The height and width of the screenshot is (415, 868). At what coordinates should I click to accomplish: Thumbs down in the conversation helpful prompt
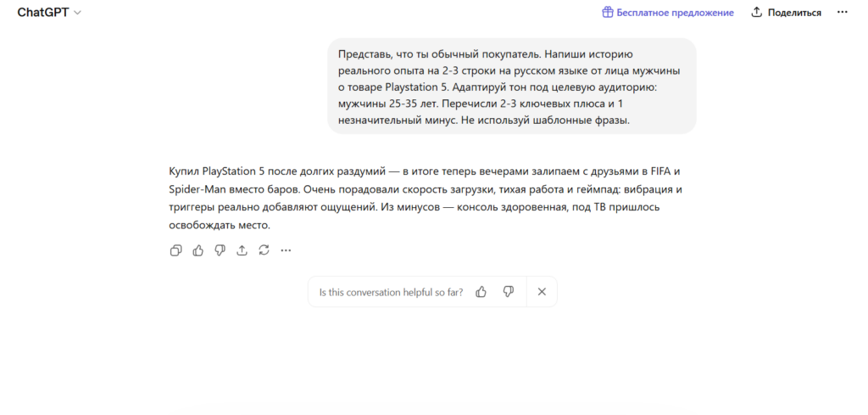click(509, 291)
